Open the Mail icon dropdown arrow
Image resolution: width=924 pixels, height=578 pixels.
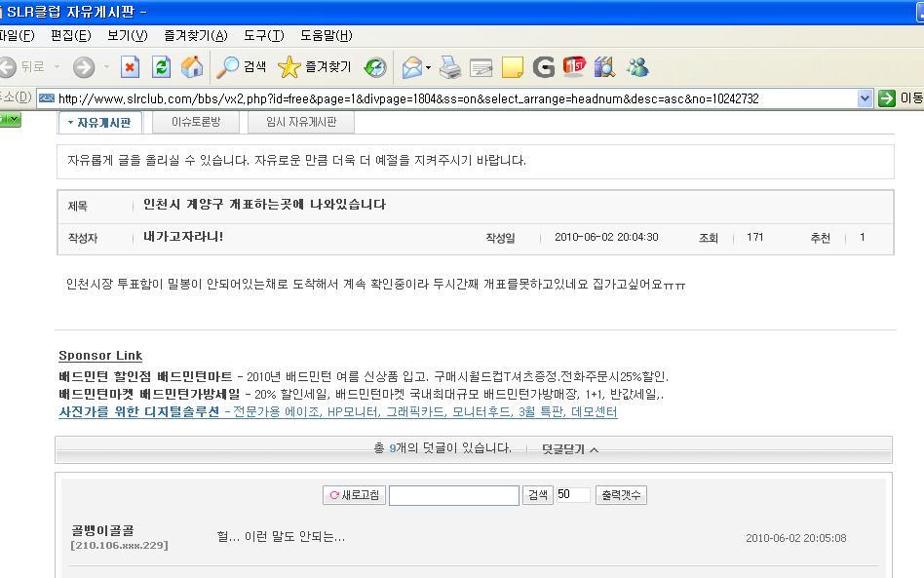(x=429, y=68)
